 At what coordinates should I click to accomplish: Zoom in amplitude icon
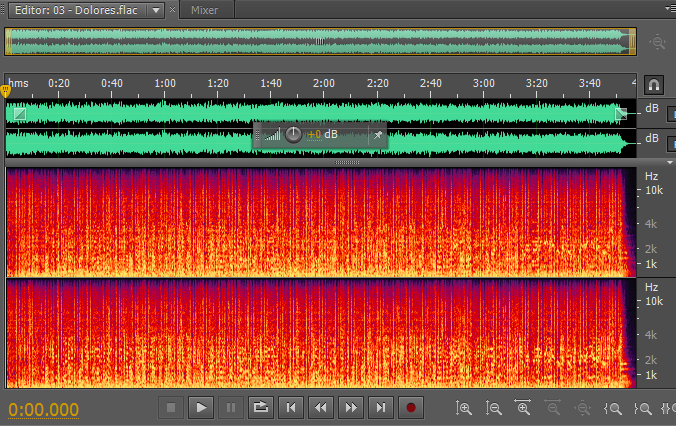[464, 408]
